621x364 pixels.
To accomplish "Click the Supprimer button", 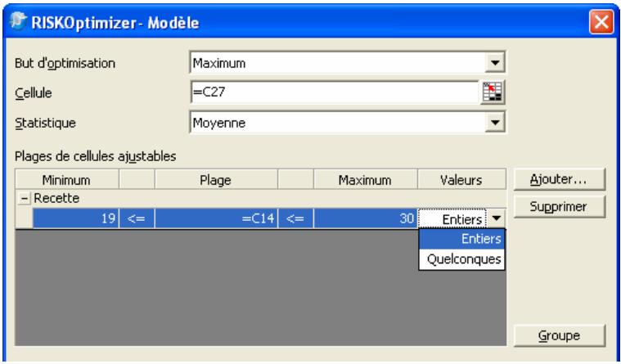I will click(559, 206).
